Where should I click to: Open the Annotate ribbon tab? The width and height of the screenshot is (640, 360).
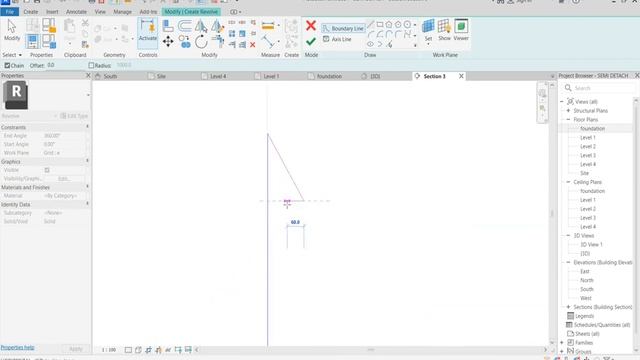tap(76, 12)
